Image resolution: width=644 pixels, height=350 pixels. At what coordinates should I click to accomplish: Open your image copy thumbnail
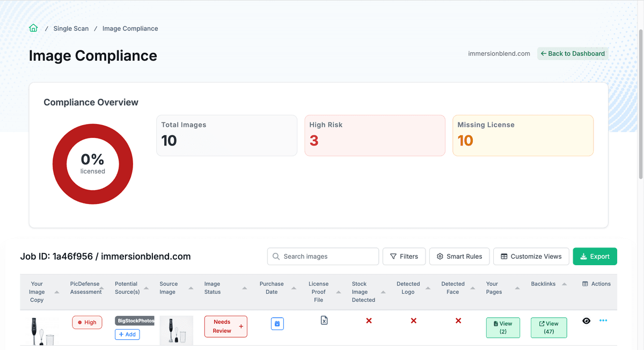click(x=42, y=331)
